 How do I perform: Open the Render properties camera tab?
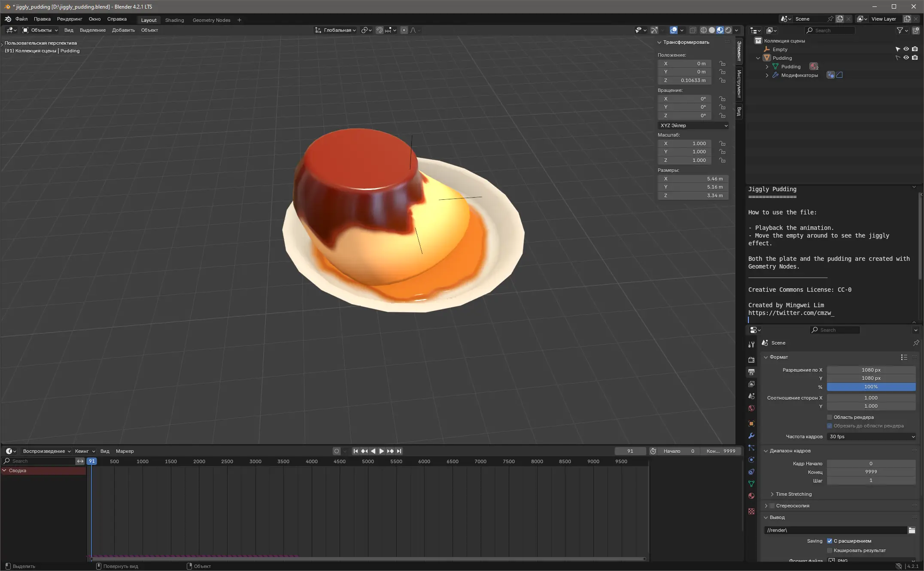(751, 360)
